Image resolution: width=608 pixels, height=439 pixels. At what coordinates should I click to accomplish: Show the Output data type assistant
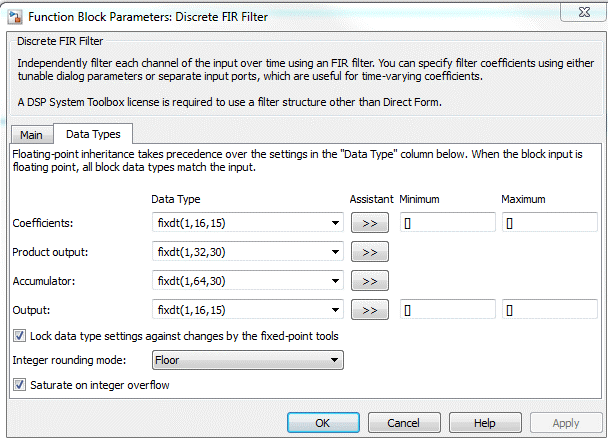(370, 311)
